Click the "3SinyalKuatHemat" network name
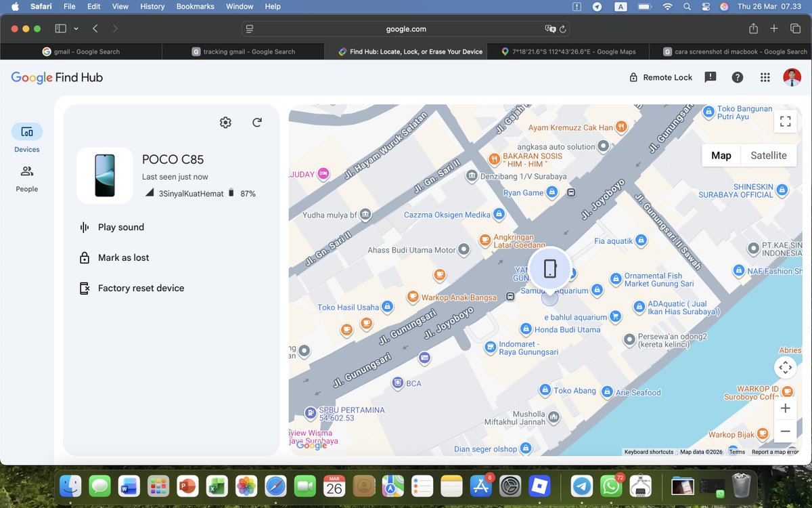 pos(191,194)
